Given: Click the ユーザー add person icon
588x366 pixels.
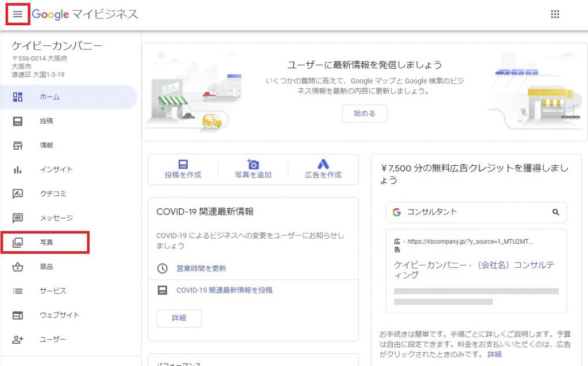Looking at the screenshot, I should tap(18, 340).
